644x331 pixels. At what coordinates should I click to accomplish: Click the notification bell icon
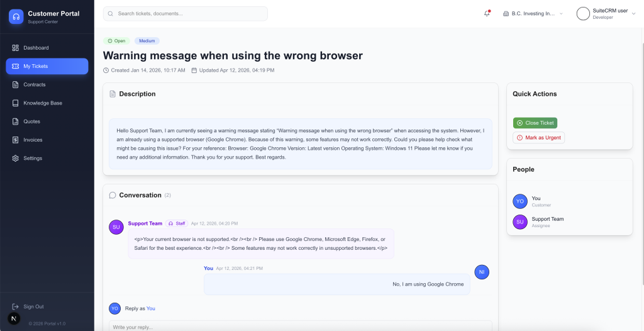(487, 13)
